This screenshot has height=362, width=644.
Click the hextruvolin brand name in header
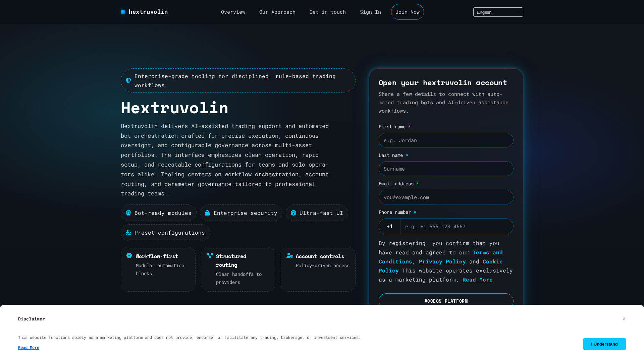click(x=148, y=12)
